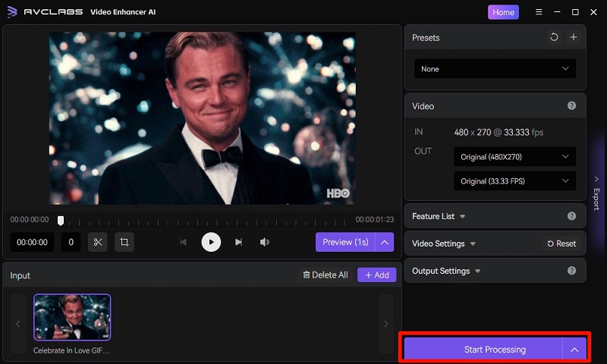Click the Celebrate In Love GIF filename
Viewport: 607px width, 364px height.
click(71, 350)
